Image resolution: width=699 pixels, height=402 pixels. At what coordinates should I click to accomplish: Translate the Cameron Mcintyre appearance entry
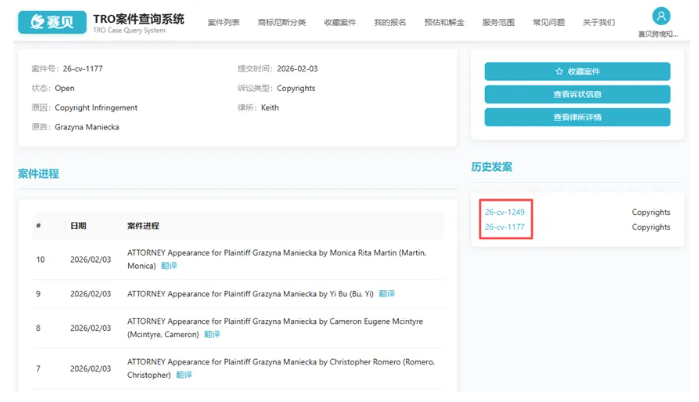pyautogui.click(x=212, y=335)
